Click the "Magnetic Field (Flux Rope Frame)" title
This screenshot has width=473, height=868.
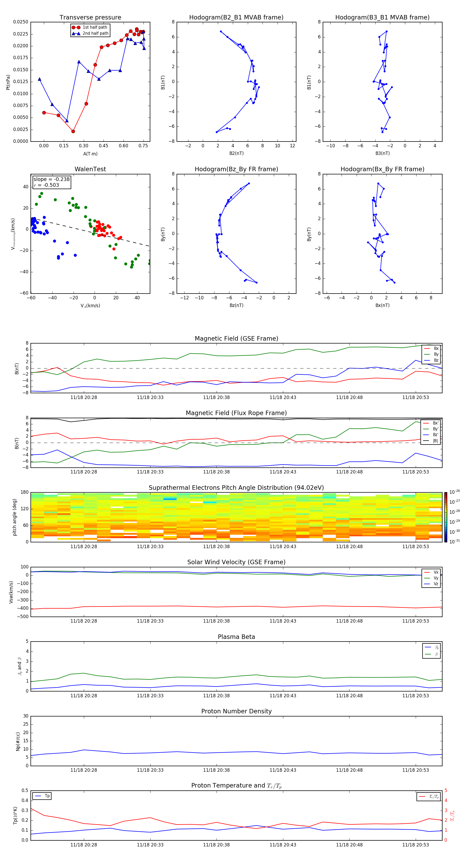point(236,413)
